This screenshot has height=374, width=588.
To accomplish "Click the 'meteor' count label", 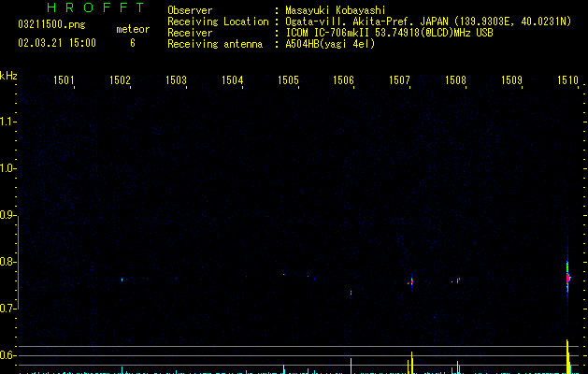I will click(133, 29).
